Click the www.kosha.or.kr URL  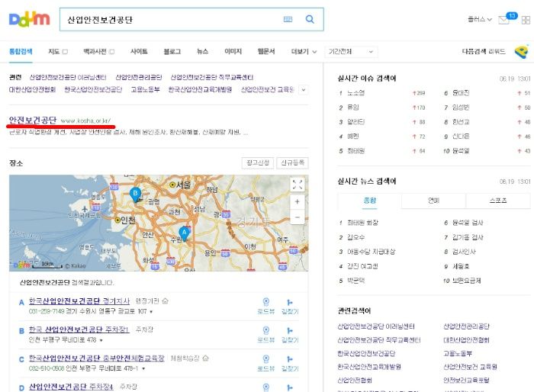tap(85, 120)
